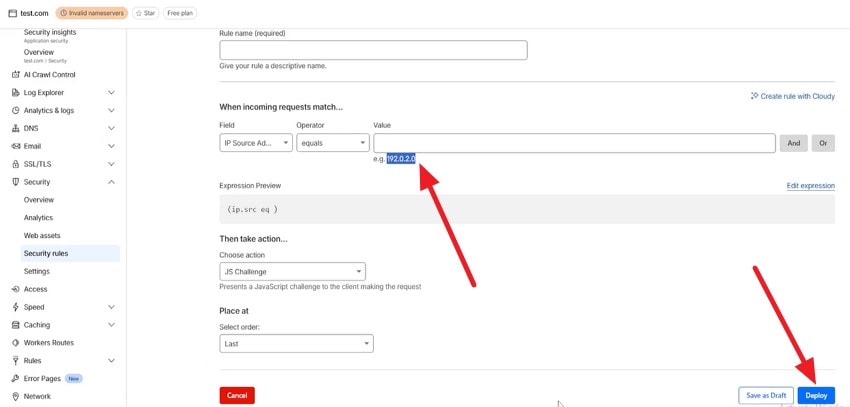
Task: Click the Speed lightning icon
Action: pos(15,307)
